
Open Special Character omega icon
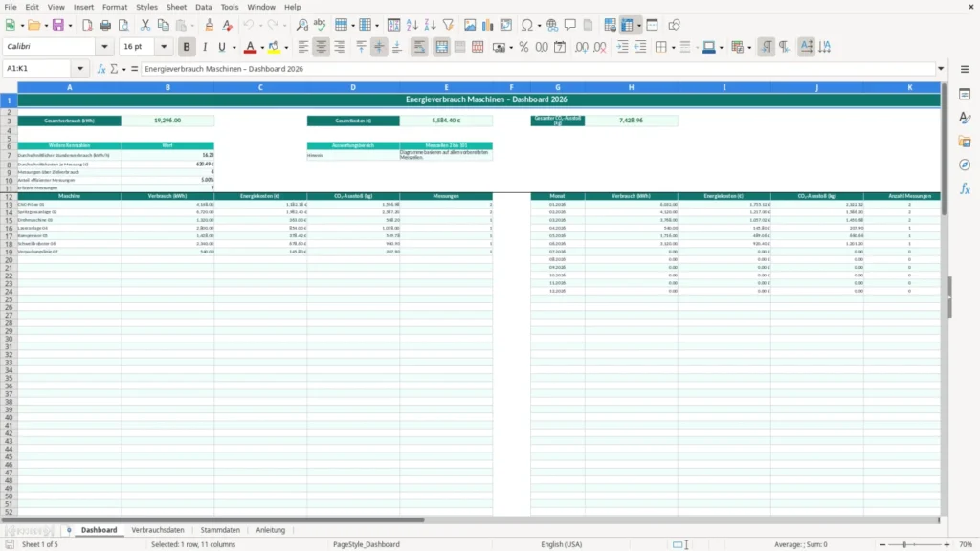(x=527, y=25)
